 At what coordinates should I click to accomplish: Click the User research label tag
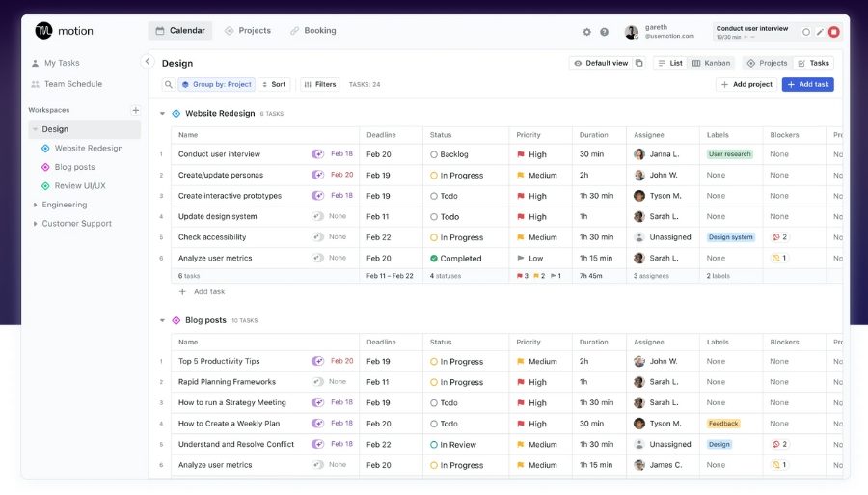[x=730, y=154]
